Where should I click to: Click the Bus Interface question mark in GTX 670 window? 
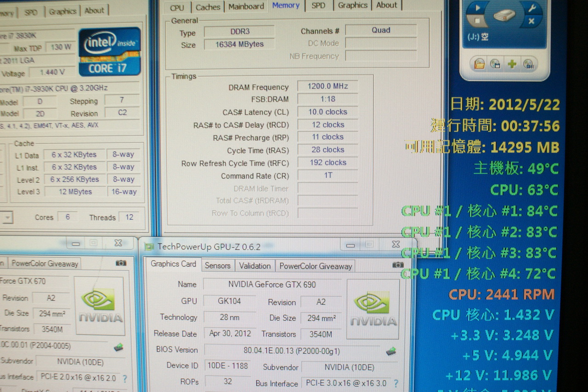pyautogui.click(x=124, y=379)
